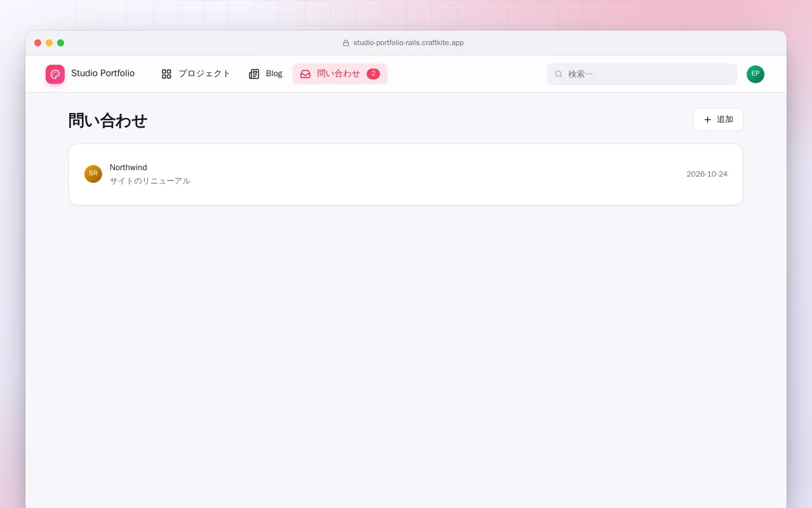Minimize the window with yellow button
Screen dimensions: 812x508
[49, 43]
